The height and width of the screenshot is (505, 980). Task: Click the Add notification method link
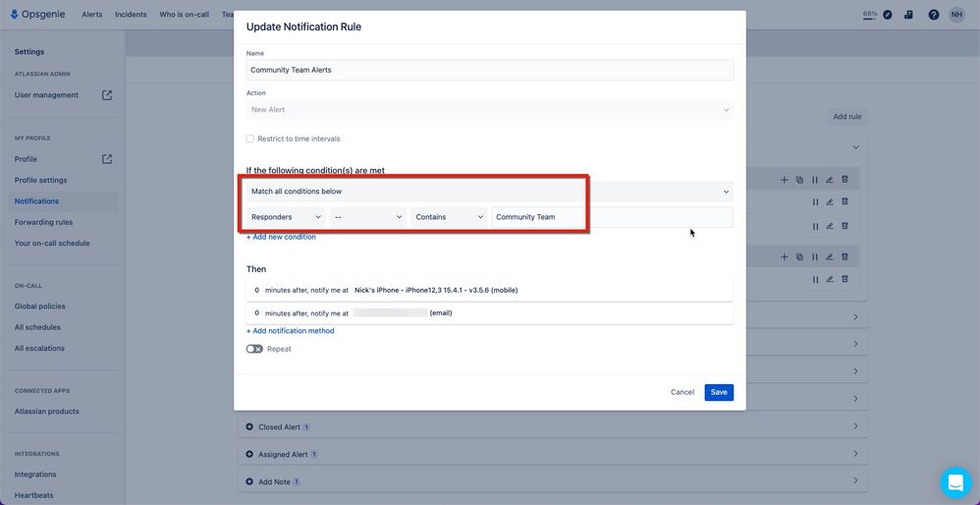coord(290,331)
